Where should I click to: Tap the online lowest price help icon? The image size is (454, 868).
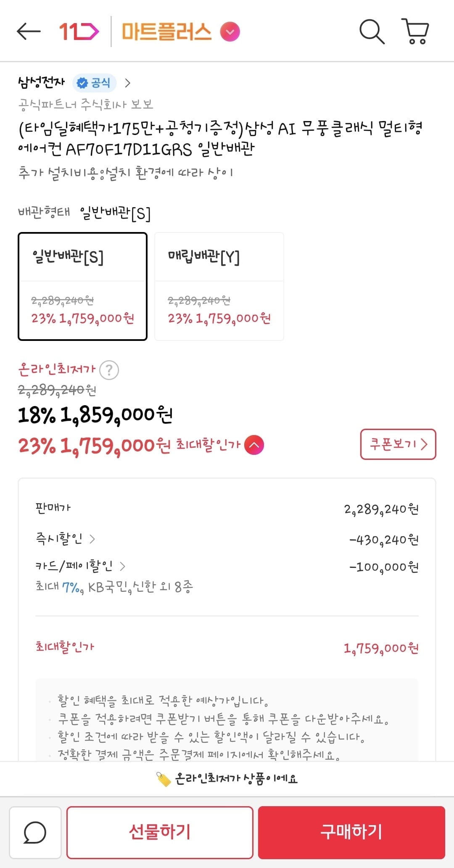[109, 370]
